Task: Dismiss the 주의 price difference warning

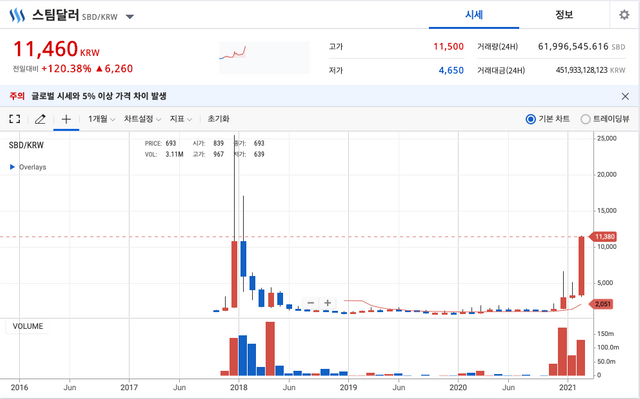Action: pos(625,96)
